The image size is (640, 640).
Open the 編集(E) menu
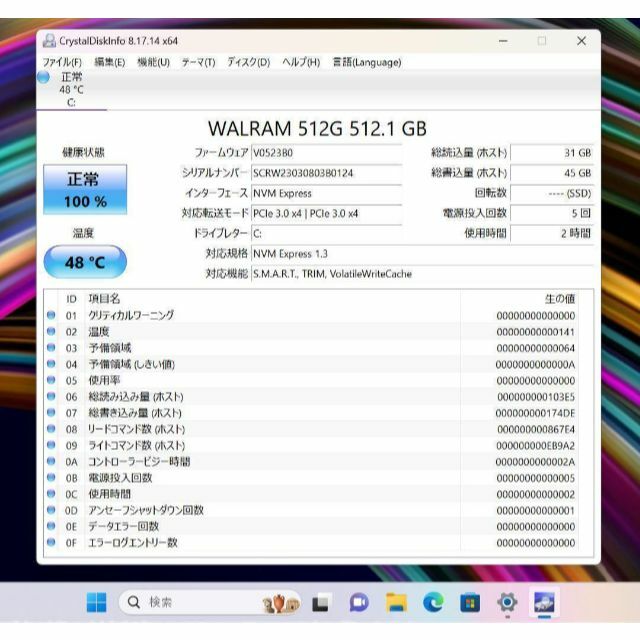tap(109, 62)
